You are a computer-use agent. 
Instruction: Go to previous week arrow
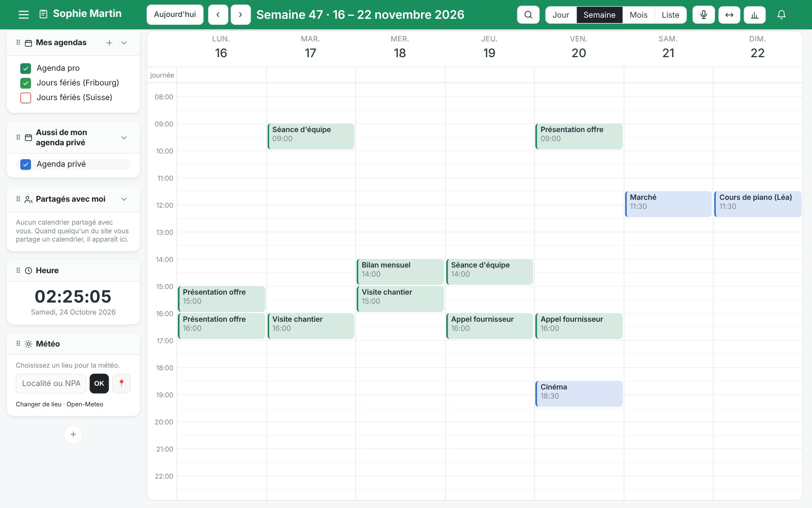(218, 15)
